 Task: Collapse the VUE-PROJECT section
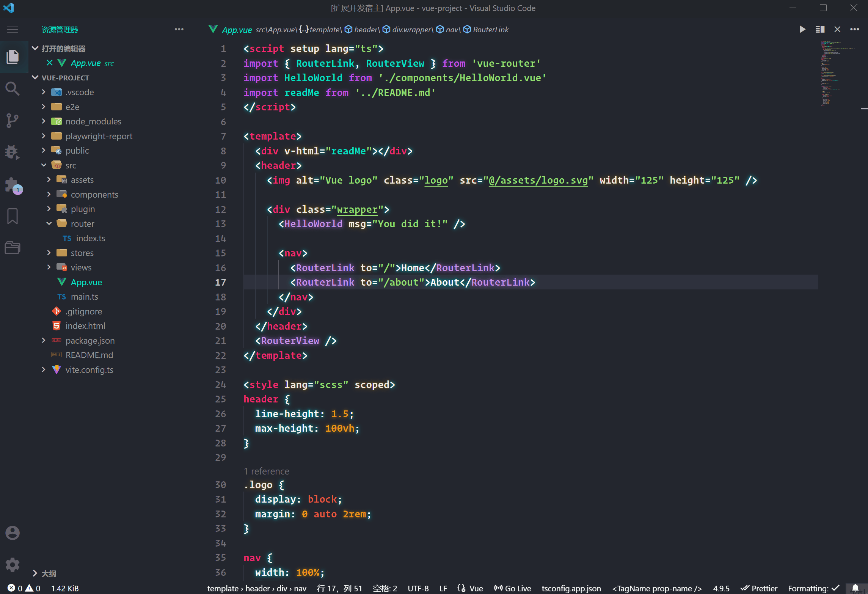coord(35,77)
